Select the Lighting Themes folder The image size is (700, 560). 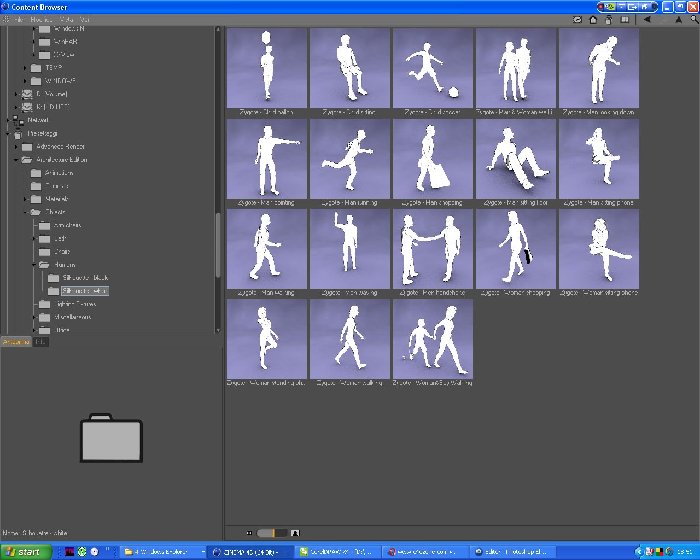pyautogui.click(x=75, y=304)
